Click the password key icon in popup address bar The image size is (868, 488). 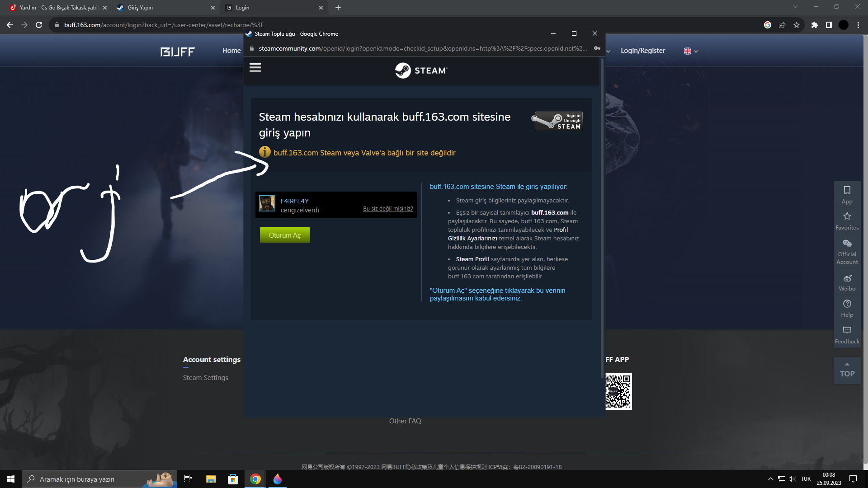tap(597, 48)
